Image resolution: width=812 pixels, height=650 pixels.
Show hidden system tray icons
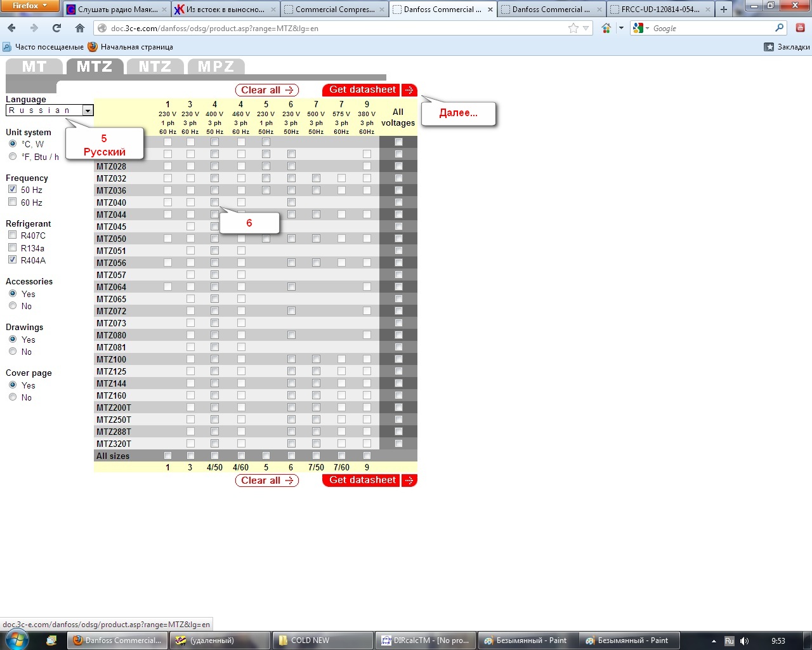click(x=714, y=641)
